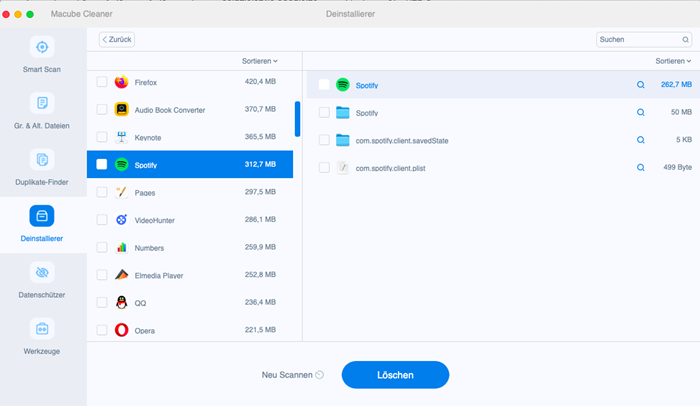This screenshot has height=406, width=700.
Task: Click the 312,7 MB size value
Action: pos(260,164)
